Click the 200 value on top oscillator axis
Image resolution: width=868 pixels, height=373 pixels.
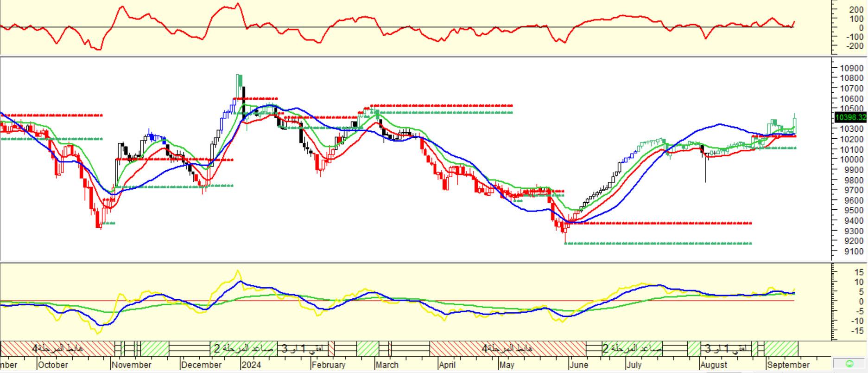[x=856, y=9]
